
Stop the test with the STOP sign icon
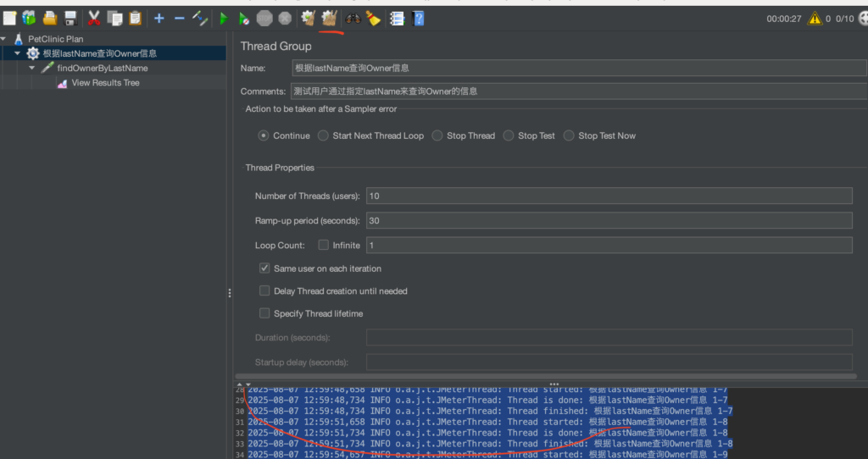click(264, 19)
